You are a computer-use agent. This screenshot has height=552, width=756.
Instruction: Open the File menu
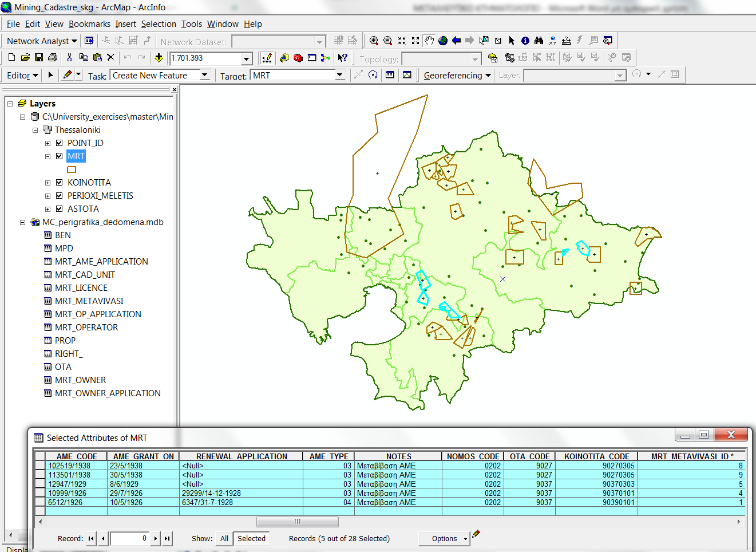tap(13, 24)
